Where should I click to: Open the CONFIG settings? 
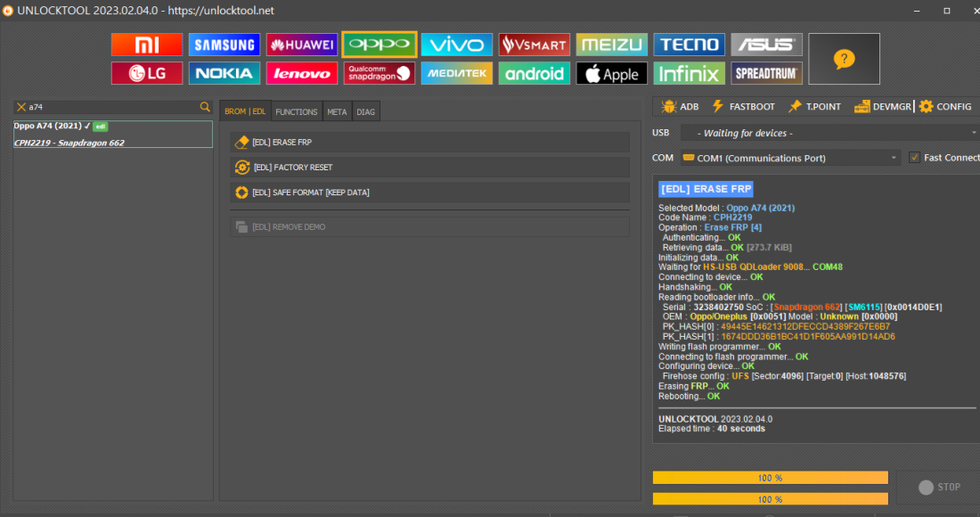point(945,107)
